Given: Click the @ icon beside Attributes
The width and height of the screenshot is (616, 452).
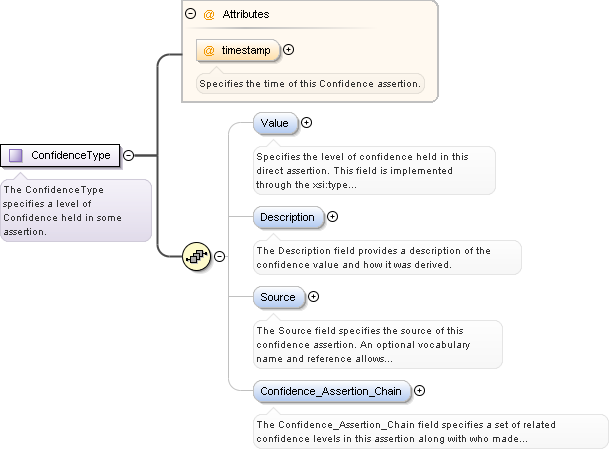Looking at the screenshot, I should click(x=208, y=15).
